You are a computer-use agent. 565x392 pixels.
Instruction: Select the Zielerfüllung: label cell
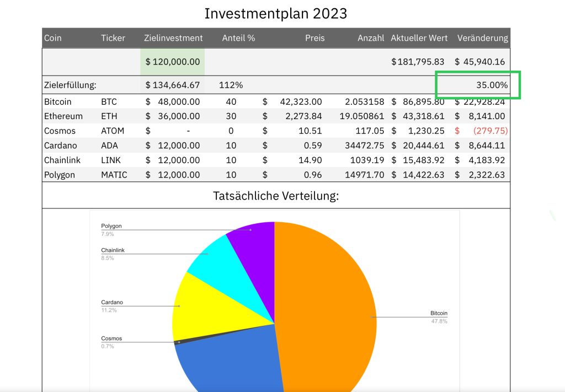point(70,85)
